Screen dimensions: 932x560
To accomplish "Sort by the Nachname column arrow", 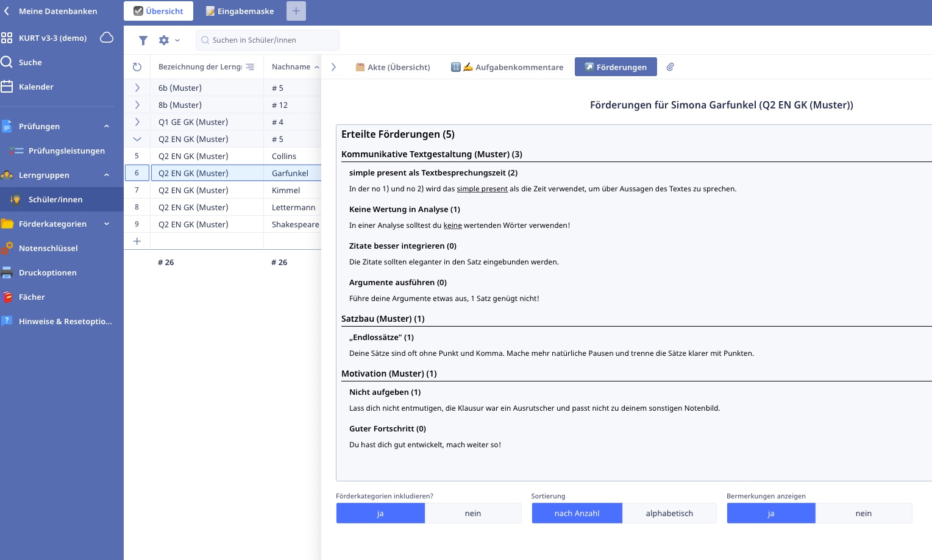I will [x=317, y=67].
